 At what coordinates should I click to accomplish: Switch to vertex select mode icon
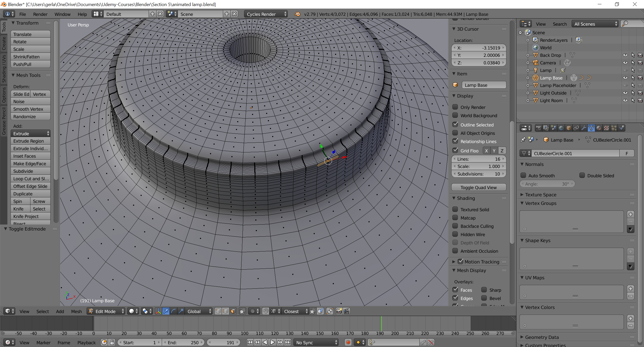pyautogui.click(x=218, y=311)
